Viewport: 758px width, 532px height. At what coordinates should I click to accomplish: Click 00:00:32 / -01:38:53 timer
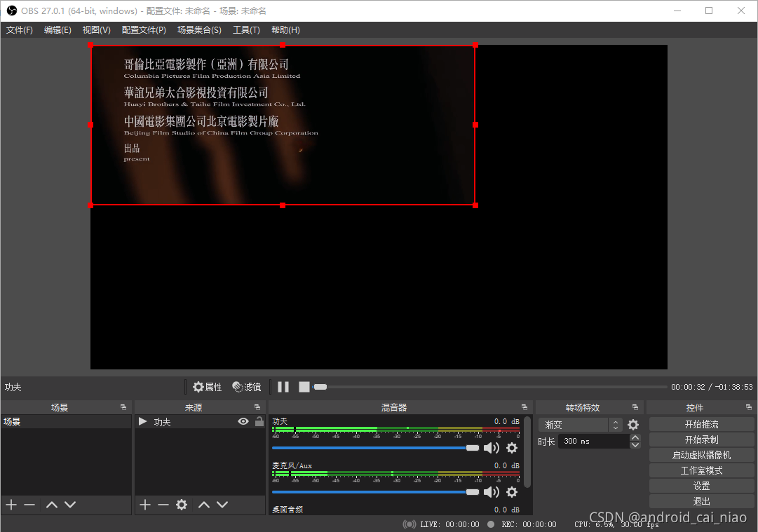tap(712, 387)
